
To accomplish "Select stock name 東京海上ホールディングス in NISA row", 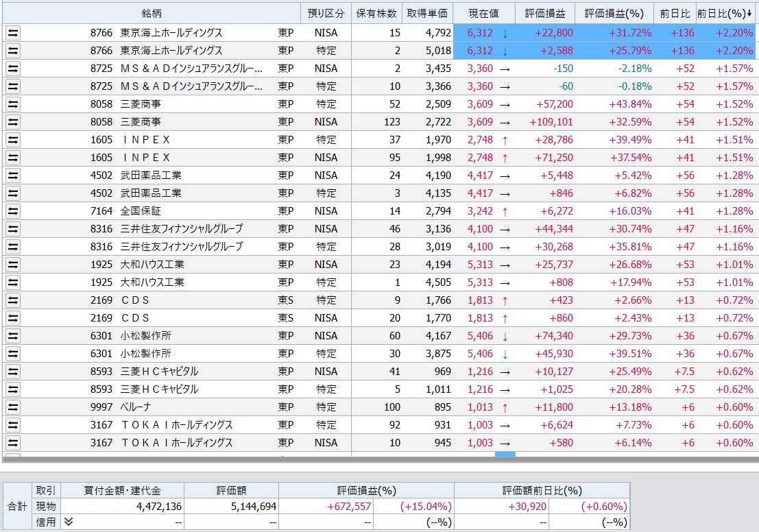I will pos(171,33).
